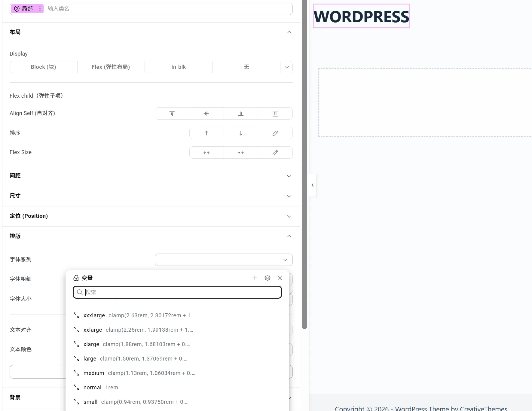The height and width of the screenshot is (411, 532).
Task: Click the Flex Size shrink icon
Action: pos(241,153)
